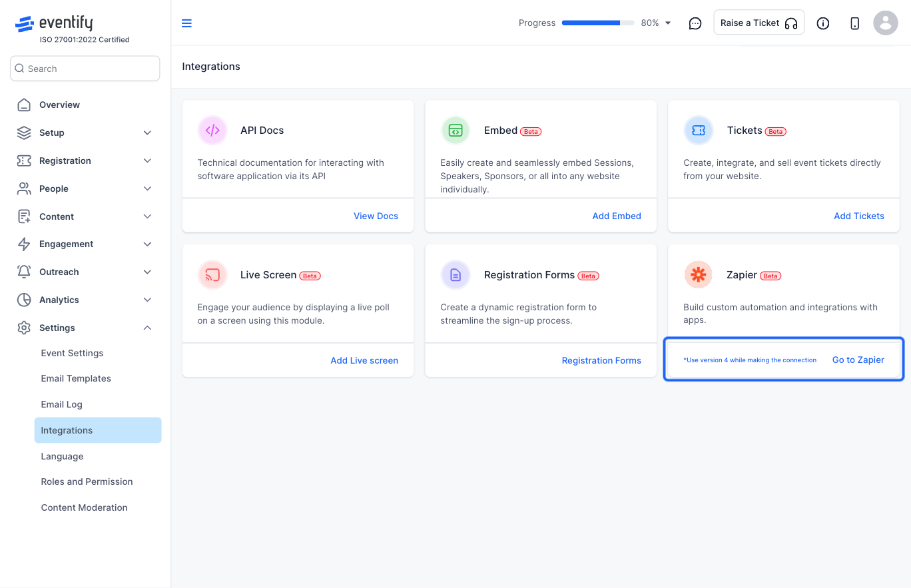Click the Go to Zapier link

[858, 360]
